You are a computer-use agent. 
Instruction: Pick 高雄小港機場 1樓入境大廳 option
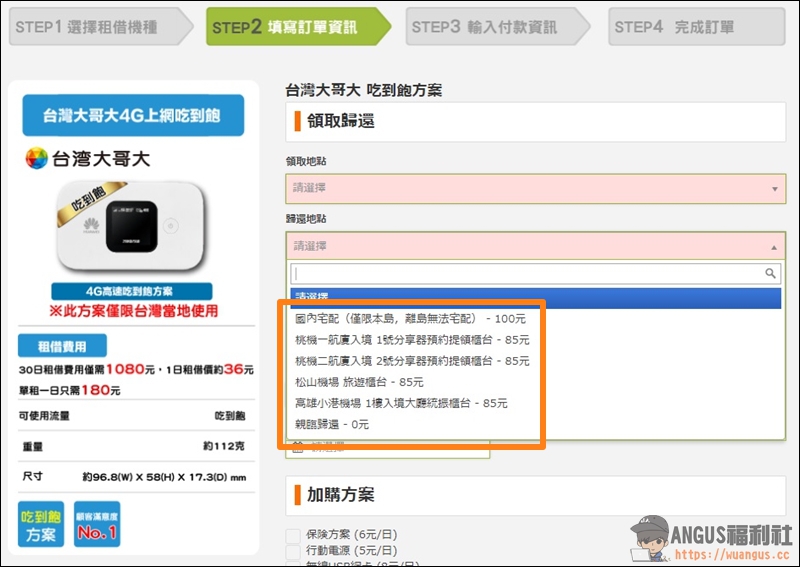401,403
